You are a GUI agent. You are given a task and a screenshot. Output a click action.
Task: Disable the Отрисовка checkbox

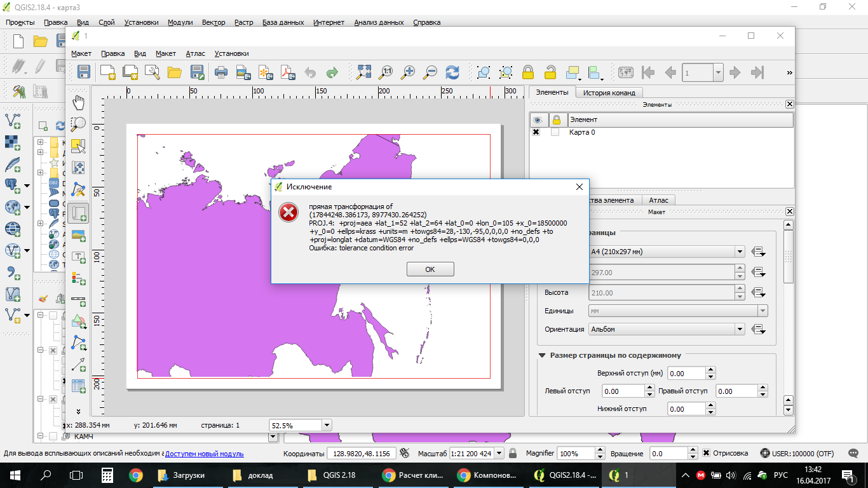pyautogui.click(x=707, y=453)
